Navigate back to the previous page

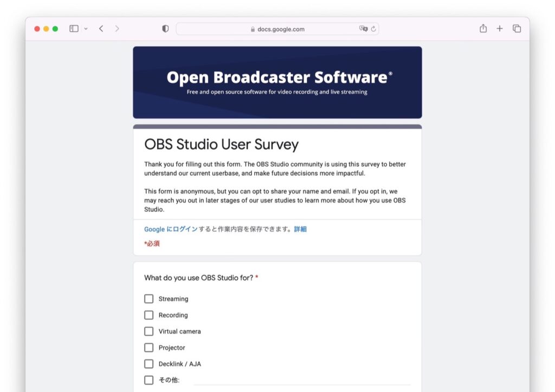[101, 28]
